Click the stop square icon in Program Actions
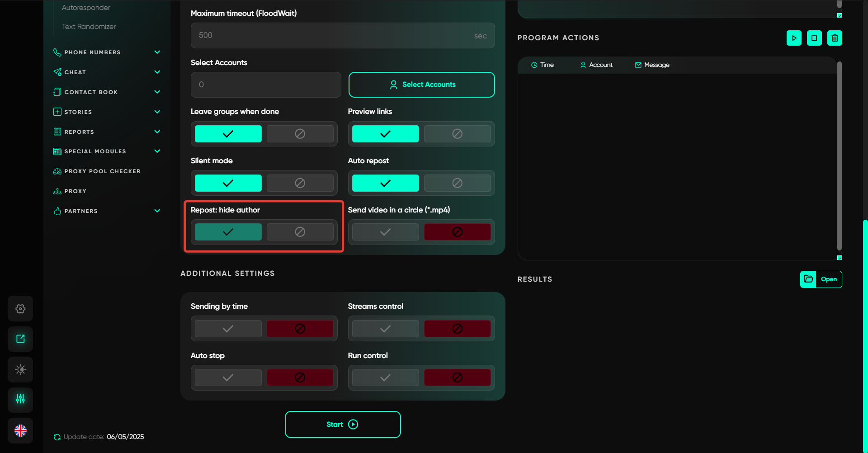This screenshot has width=868, height=453. tap(814, 38)
